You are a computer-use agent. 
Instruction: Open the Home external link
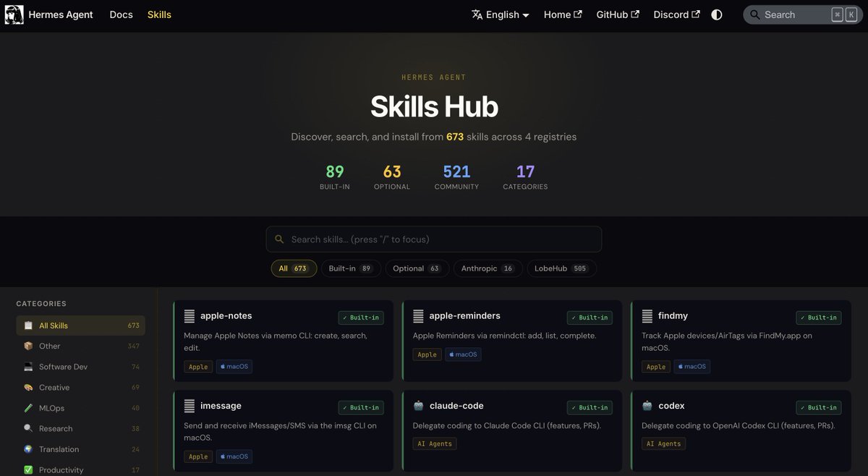563,14
